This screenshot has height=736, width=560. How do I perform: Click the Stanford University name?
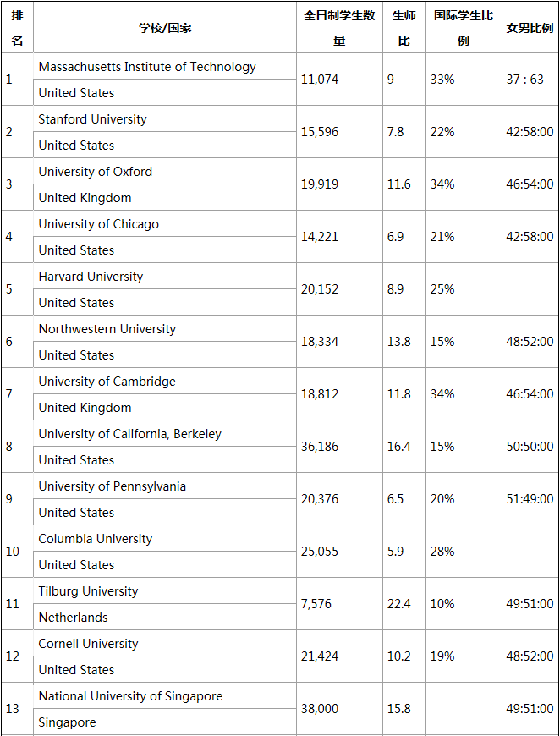click(x=92, y=119)
